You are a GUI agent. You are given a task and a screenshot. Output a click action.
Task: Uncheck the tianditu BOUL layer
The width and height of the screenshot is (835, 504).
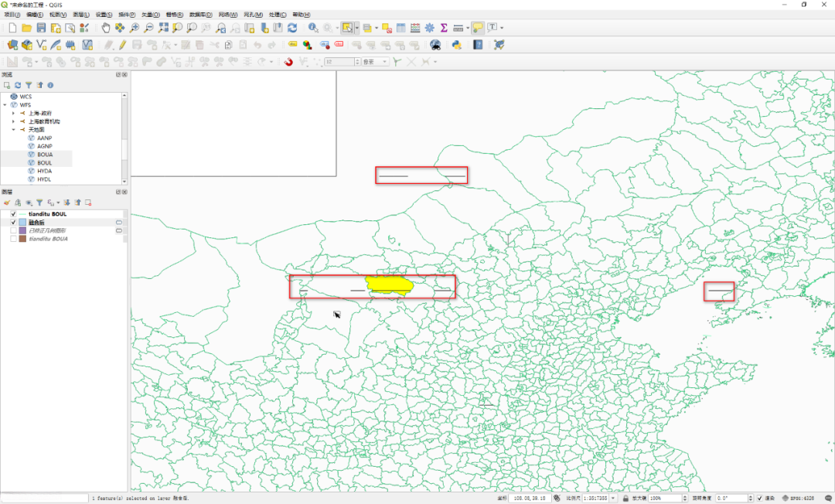point(13,214)
